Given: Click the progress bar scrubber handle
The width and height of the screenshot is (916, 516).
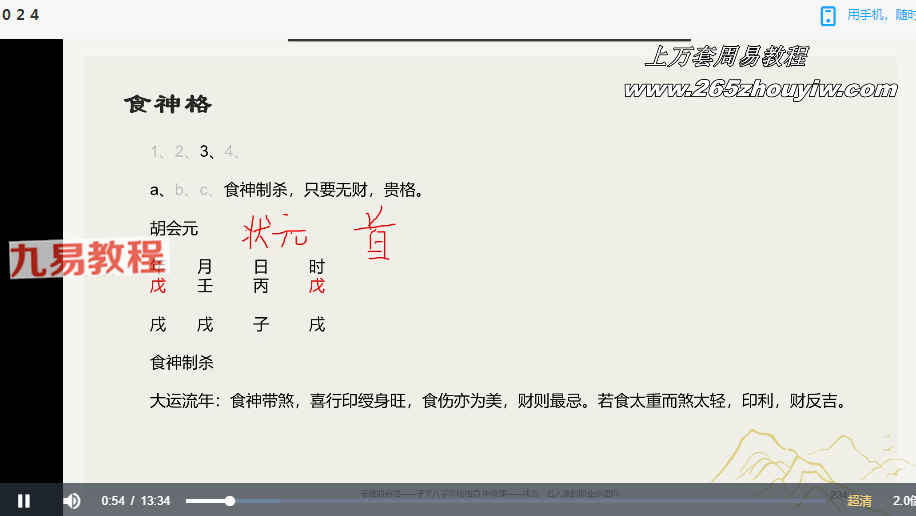Looking at the screenshot, I should [x=230, y=501].
